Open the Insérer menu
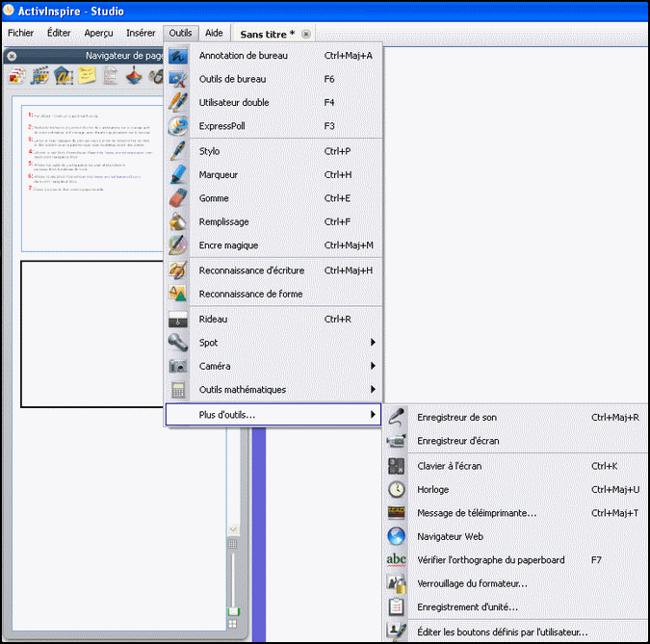650x644 pixels. (x=141, y=33)
